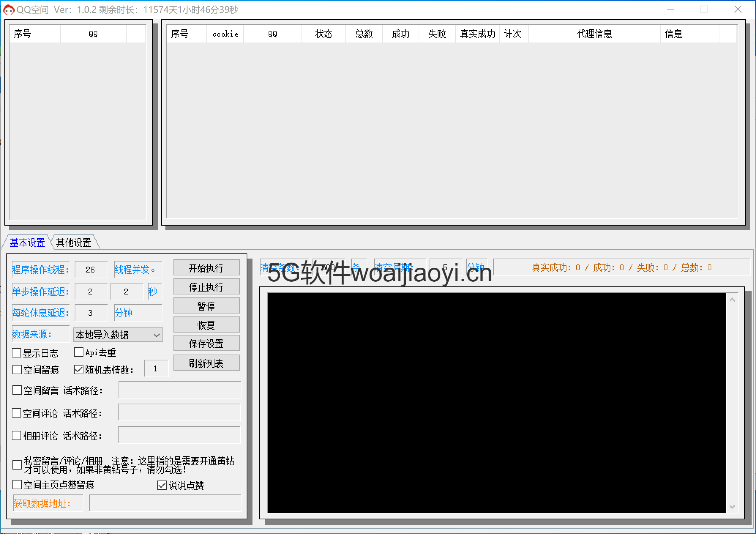The image size is (756, 534).
Task: Toggle the 私密留言/评论/相册 checkbox
Action: tap(17, 465)
